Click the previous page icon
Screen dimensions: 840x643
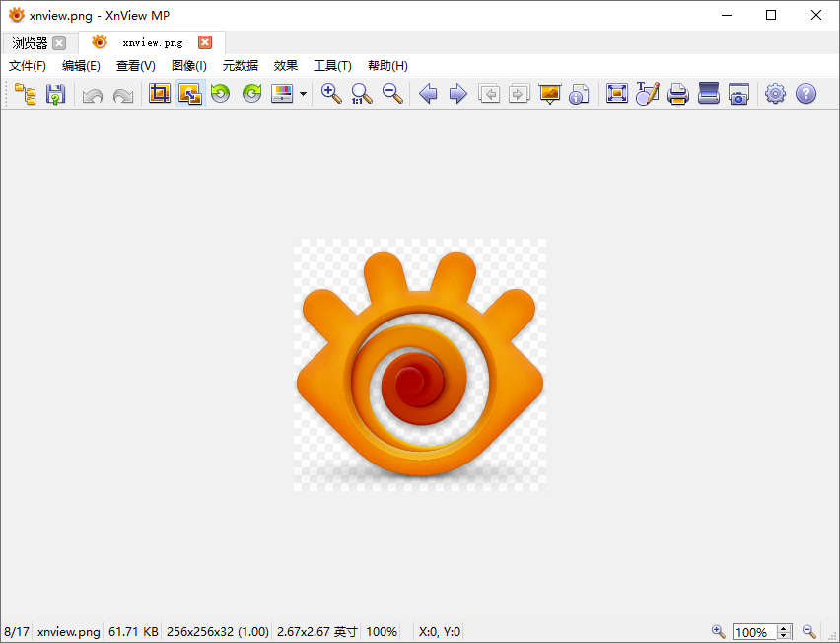[x=489, y=94]
